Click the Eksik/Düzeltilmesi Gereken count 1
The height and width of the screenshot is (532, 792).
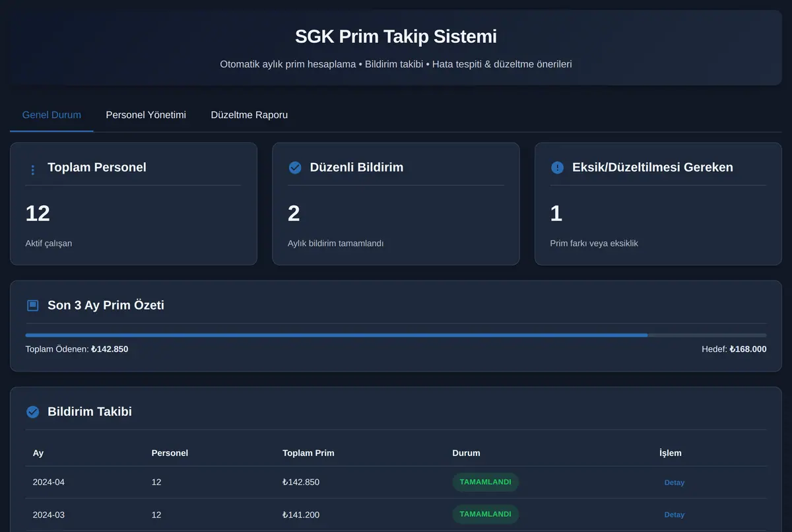[x=556, y=213]
